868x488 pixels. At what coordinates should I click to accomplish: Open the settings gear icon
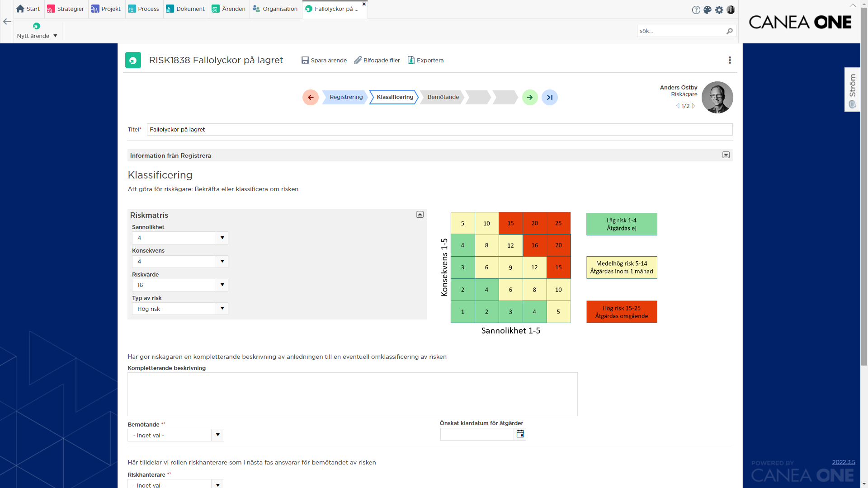[x=719, y=9]
